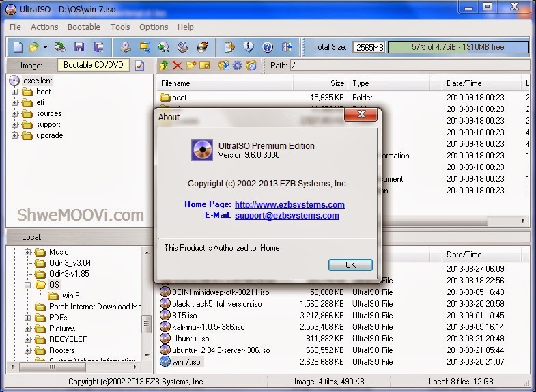Click the Mount to Virtual Drive icon

(183, 47)
